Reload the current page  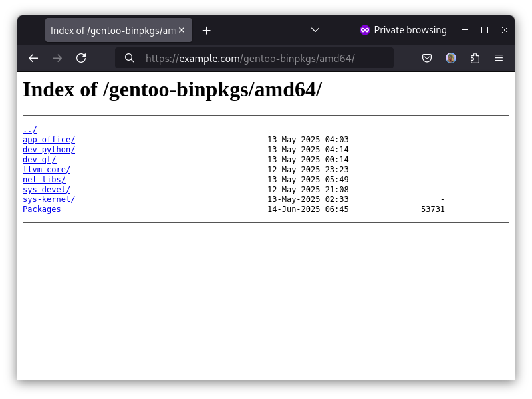(x=81, y=58)
